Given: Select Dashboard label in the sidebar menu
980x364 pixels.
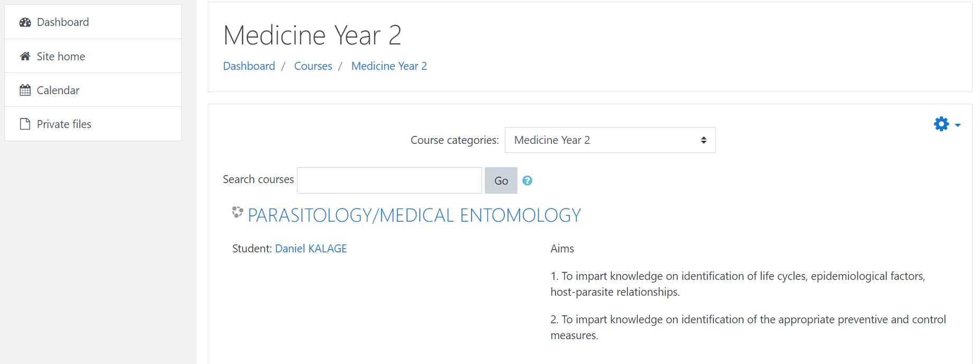Looking at the screenshot, I should (63, 22).
